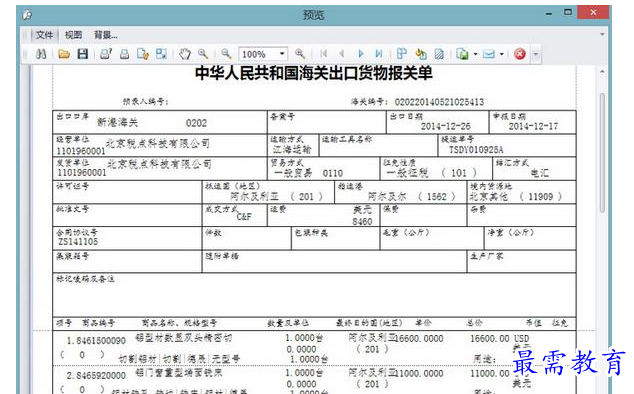The height and width of the screenshot is (394, 634).
Task: Click the 标记唛码及备注 field label
Action: 85,279
